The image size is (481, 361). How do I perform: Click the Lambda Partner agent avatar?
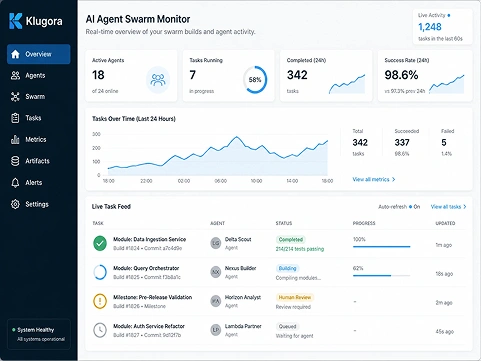pyautogui.click(x=216, y=330)
